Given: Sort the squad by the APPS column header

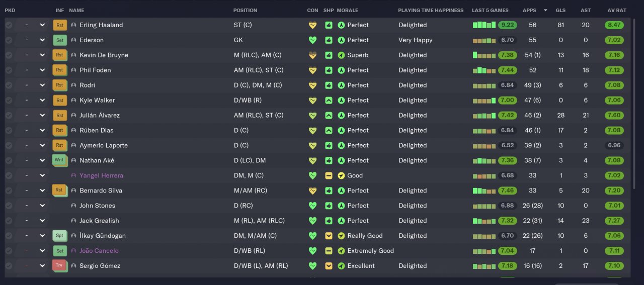Looking at the screenshot, I should coord(529,10).
